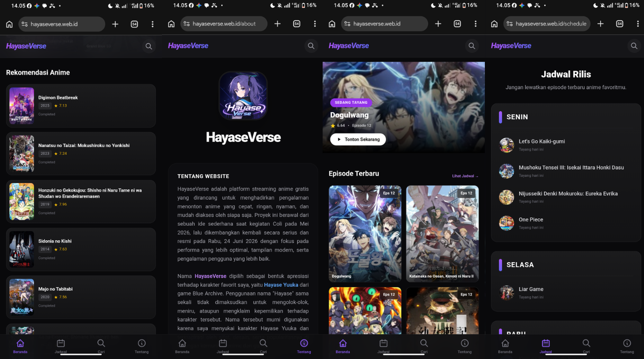The image size is (644, 359).
Task: Open tab switcher 54 on Dogulwang banner screen
Action: [x=457, y=24]
